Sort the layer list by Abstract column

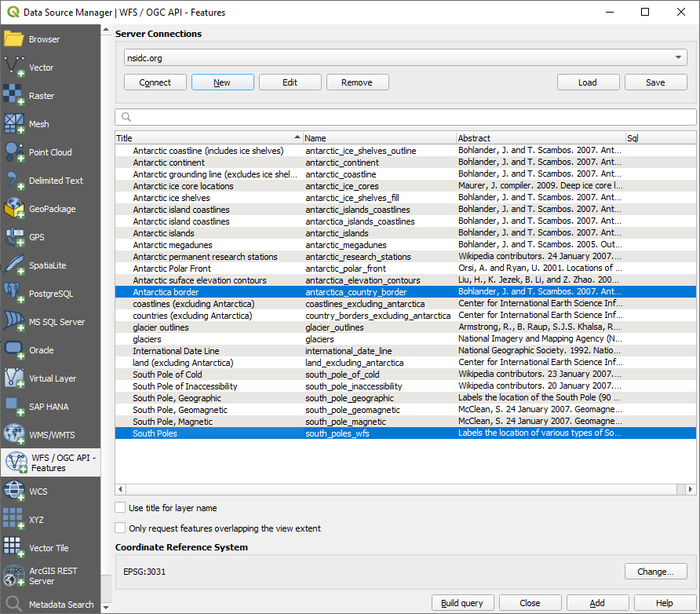[541, 138]
